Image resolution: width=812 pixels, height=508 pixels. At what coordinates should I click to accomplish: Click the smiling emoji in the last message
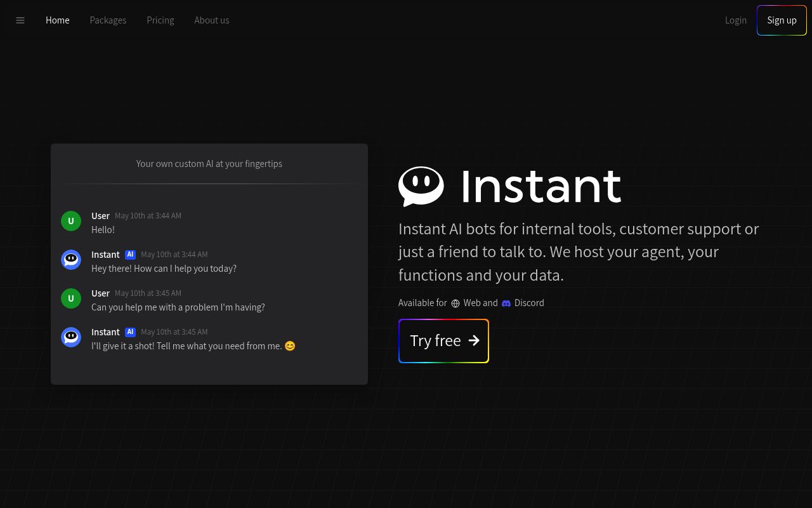[x=290, y=346]
